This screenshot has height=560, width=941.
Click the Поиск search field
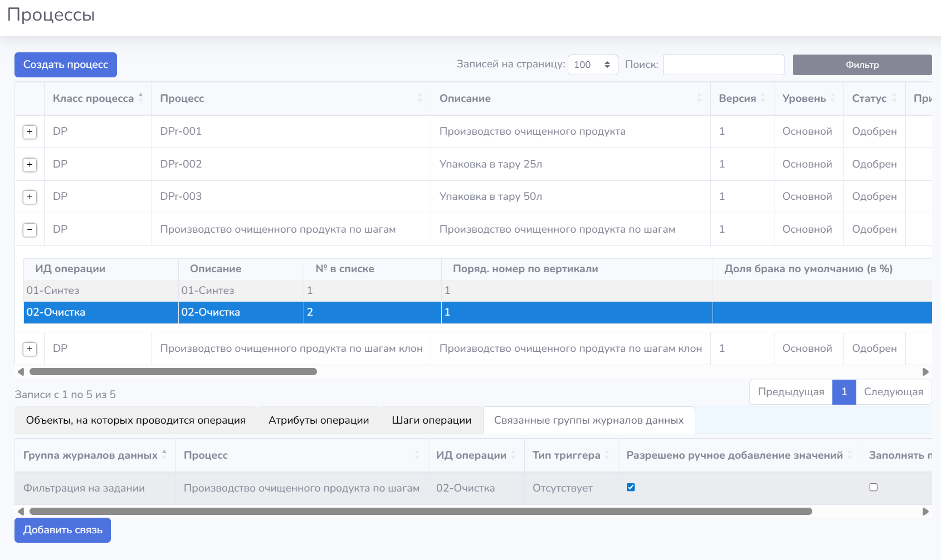pos(724,65)
